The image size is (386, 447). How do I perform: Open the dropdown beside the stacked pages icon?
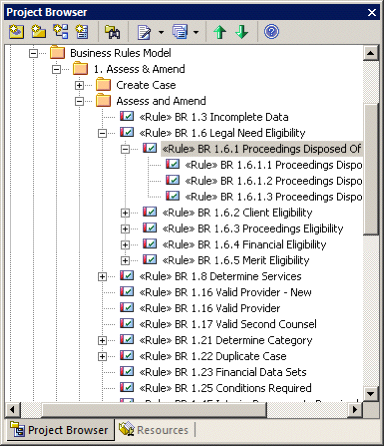coord(196,32)
